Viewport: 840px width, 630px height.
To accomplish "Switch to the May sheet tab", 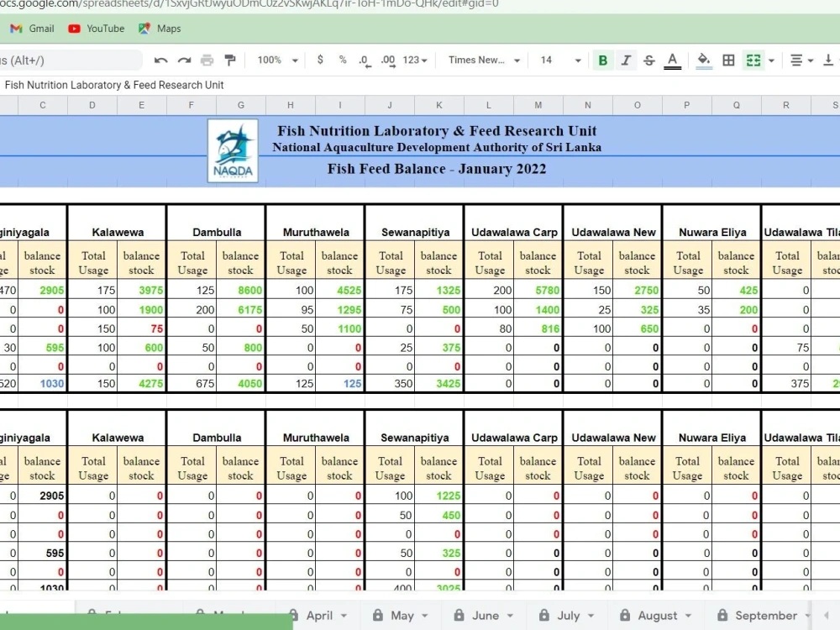I will (x=402, y=616).
